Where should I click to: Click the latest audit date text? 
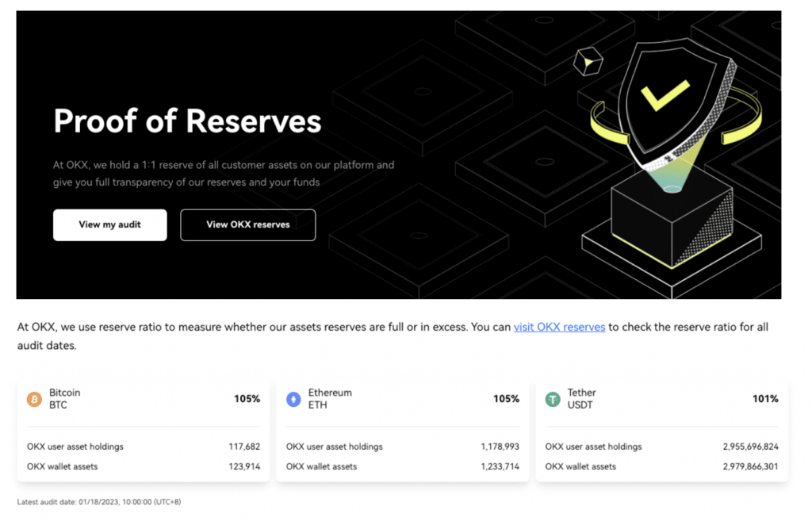coord(99,502)
